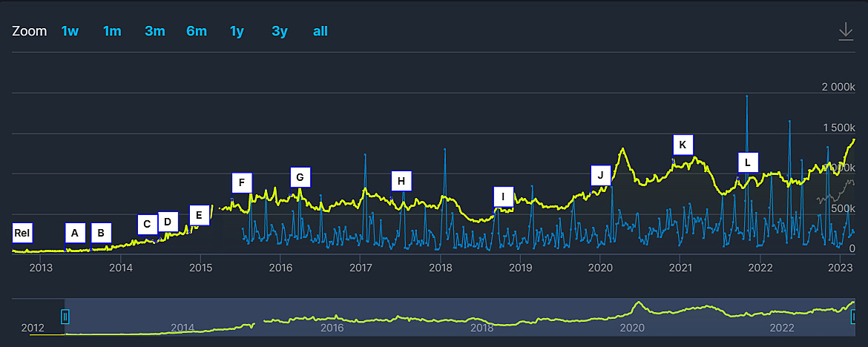Click the 2021 x-axis label
The height and width of the screenshot is (347, 868).
pyautogui.click(x=680, y=268)
